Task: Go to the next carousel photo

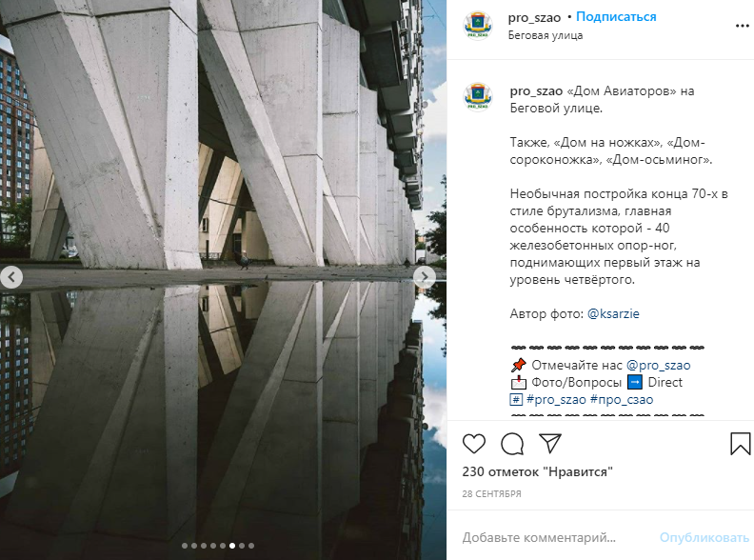Action: (x=425, y=277)
